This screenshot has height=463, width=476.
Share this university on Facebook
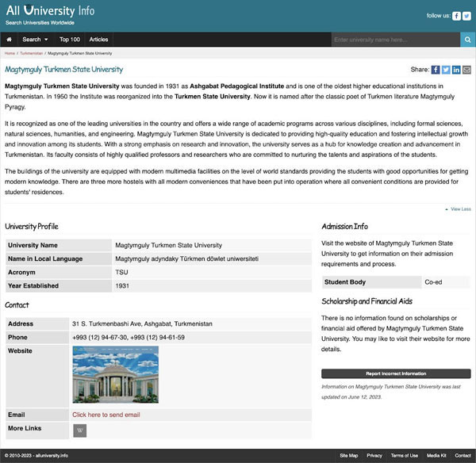(436, 70)
